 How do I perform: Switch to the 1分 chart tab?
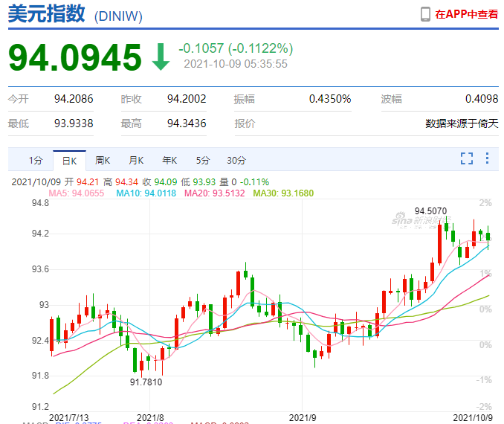point(36,160)
